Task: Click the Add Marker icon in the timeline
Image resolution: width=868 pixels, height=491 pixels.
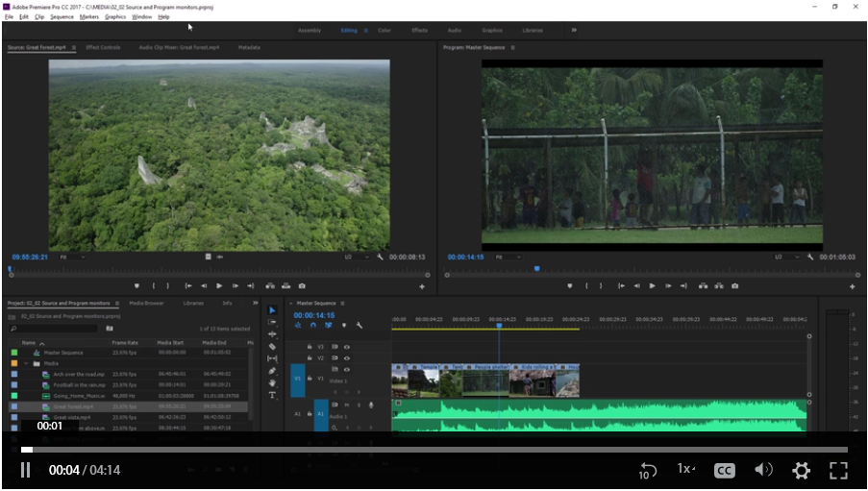Action: click(x=343, y=326)
